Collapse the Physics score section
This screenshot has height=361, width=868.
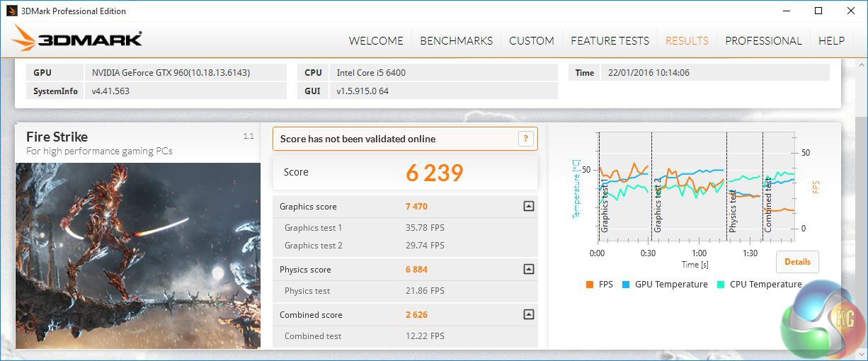528,270
